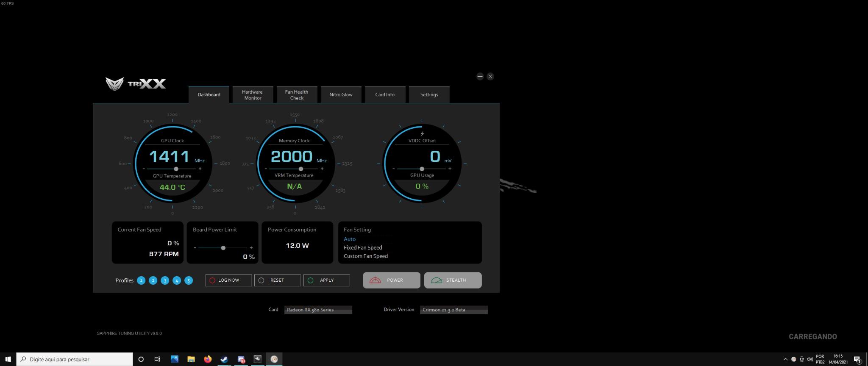Load profile 1
Viewport: 868px width, 366px height.
pyautogui.click(x=141, y=280)
